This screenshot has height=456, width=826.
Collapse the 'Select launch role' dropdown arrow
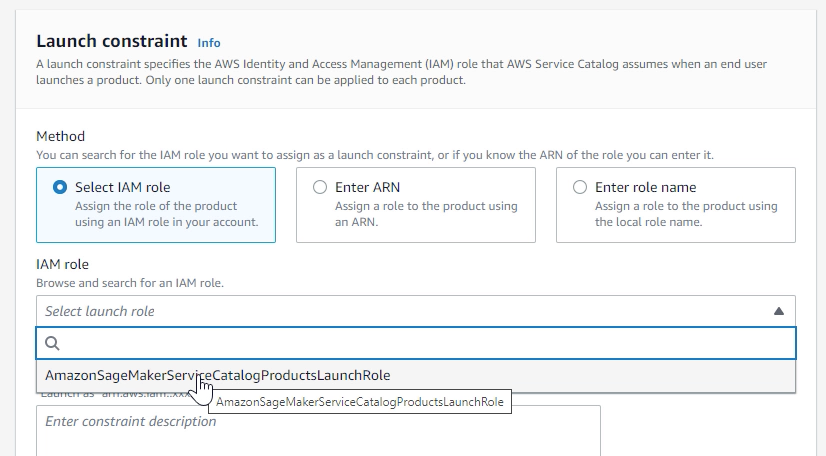(779, 311)
